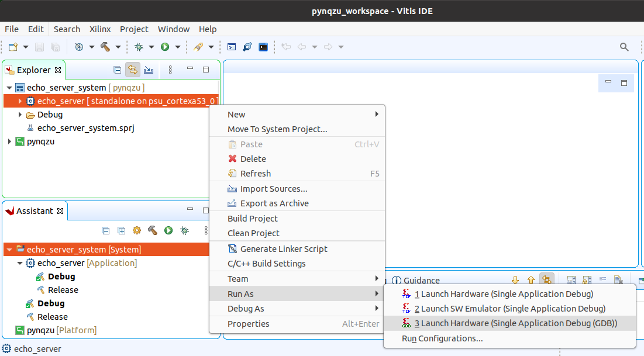This screenshot has width=644, height=356.
Task: Open the Team submenu
Action: click(x=297, y=279)
